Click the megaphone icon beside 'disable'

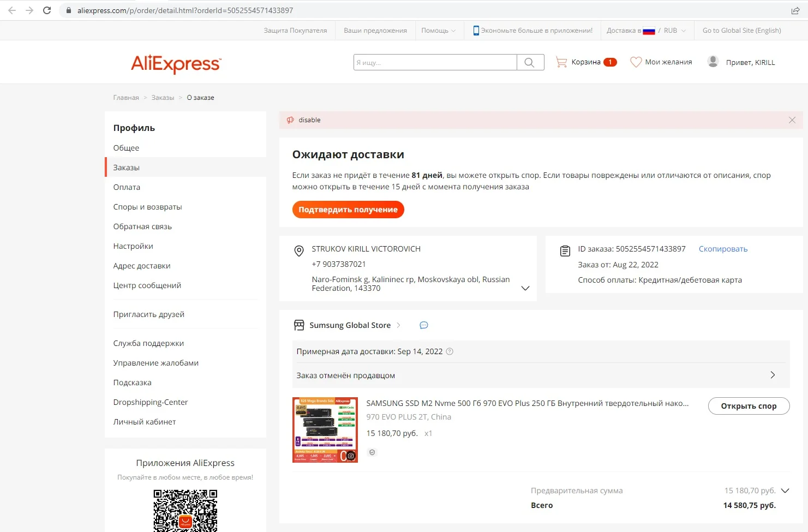point(290,120)
